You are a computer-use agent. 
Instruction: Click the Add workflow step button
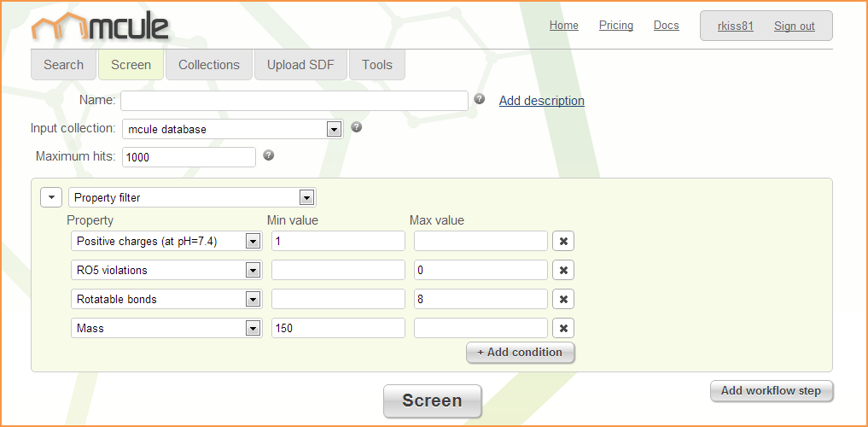click(x=771, y=390)
